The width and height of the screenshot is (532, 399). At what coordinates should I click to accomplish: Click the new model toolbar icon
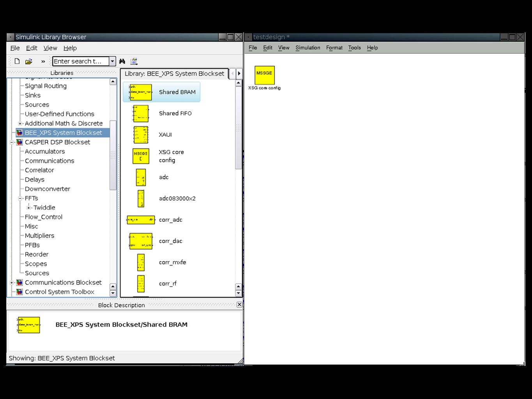[x=17, y=61]
